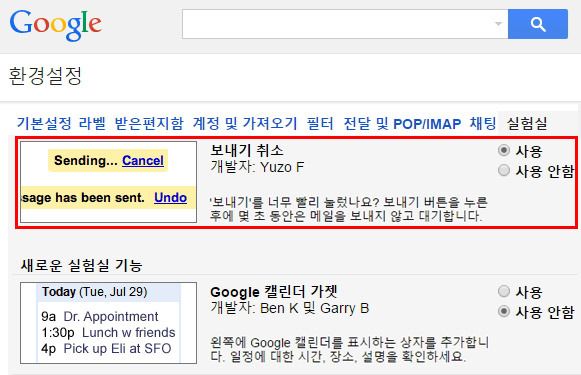Switch to the 필터 tab

click(x=320, y=123)
